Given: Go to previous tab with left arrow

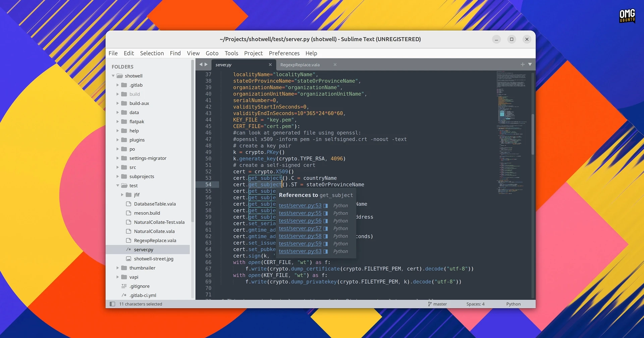Looking at the screenshot, I should (x=201, y=64).
